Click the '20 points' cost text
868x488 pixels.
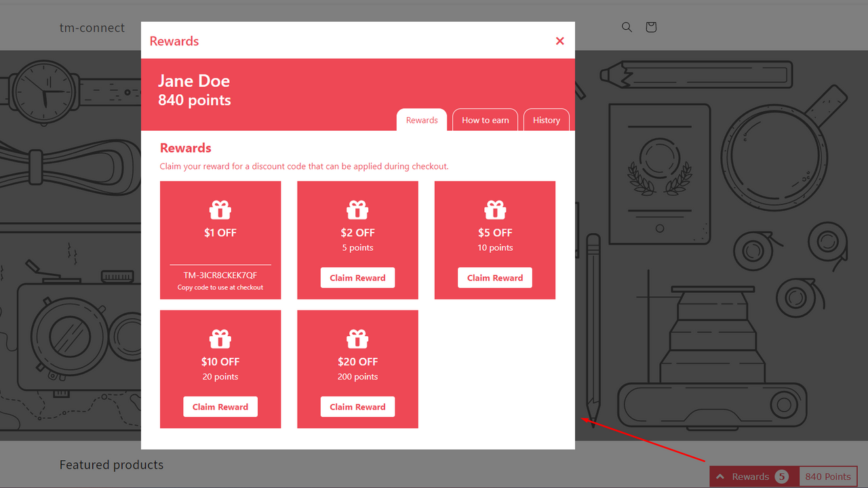coord(220,377)
